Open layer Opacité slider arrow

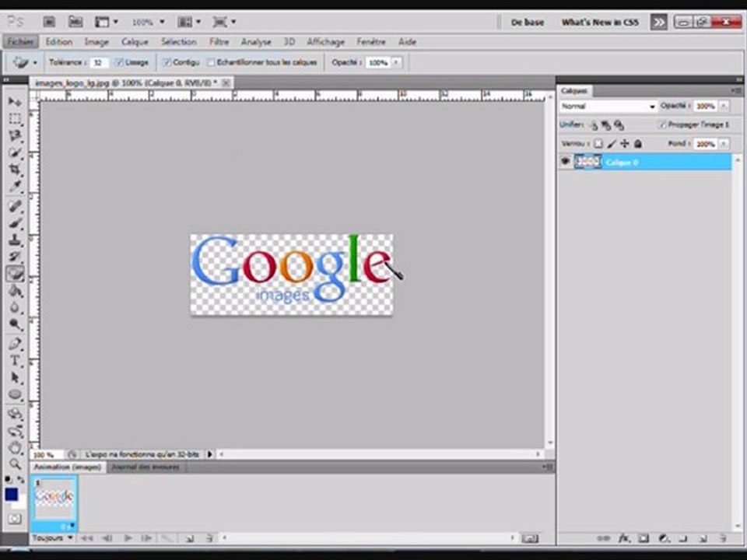point(724,106)
